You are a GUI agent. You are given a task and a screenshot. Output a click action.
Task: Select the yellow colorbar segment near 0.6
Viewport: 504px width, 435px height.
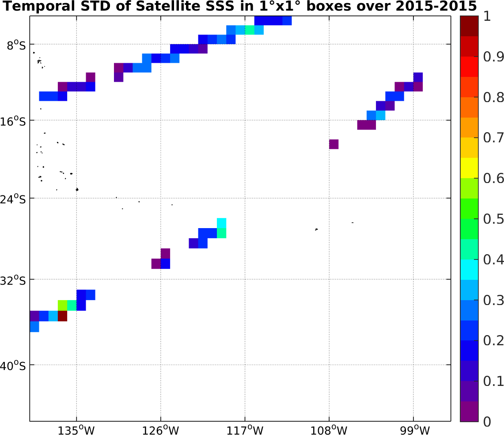tap(469, 168)
